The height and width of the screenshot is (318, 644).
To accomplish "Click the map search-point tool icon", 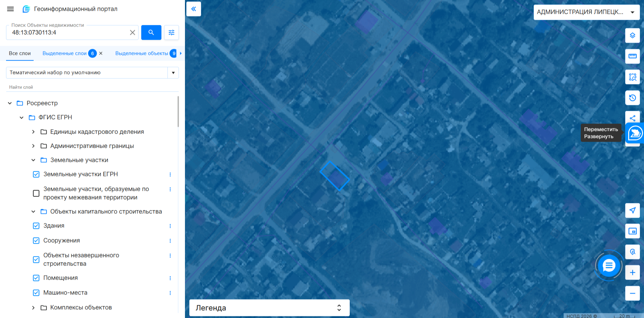I will (633, 252).
